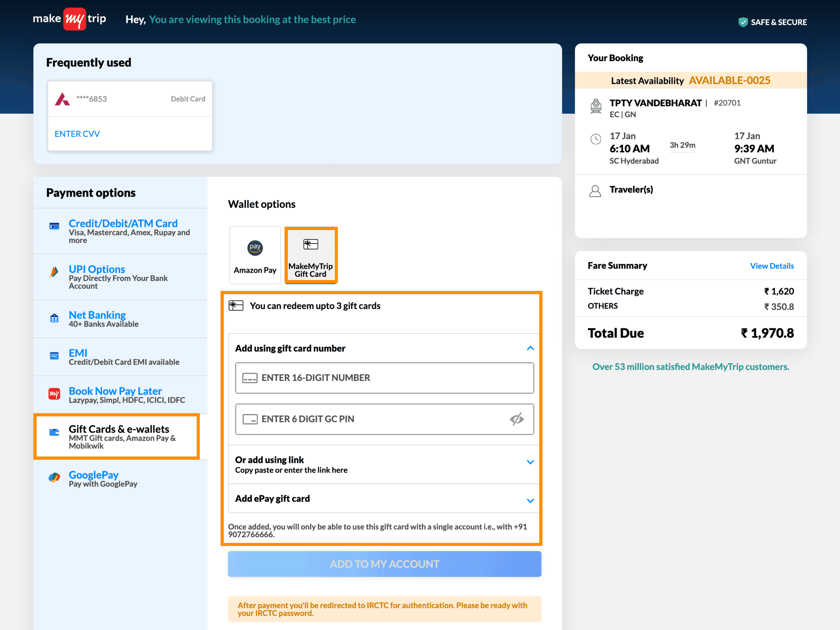
Task: Select UPI Options payment method
Action: (x=120, y=277)
